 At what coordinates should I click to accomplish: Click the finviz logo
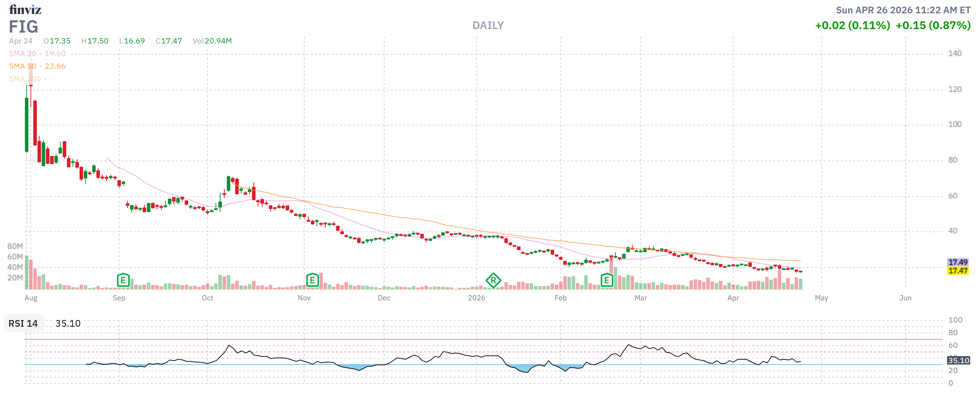point(26,10)
